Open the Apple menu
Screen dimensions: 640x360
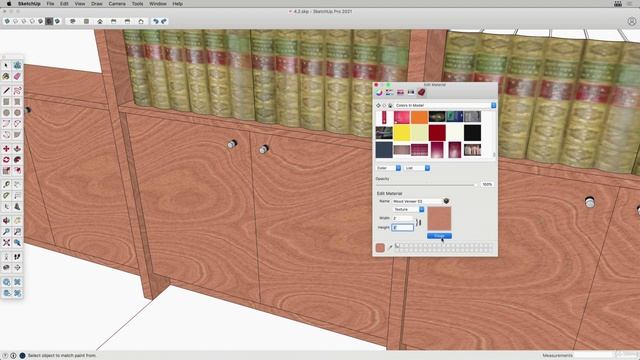[9, 4]
